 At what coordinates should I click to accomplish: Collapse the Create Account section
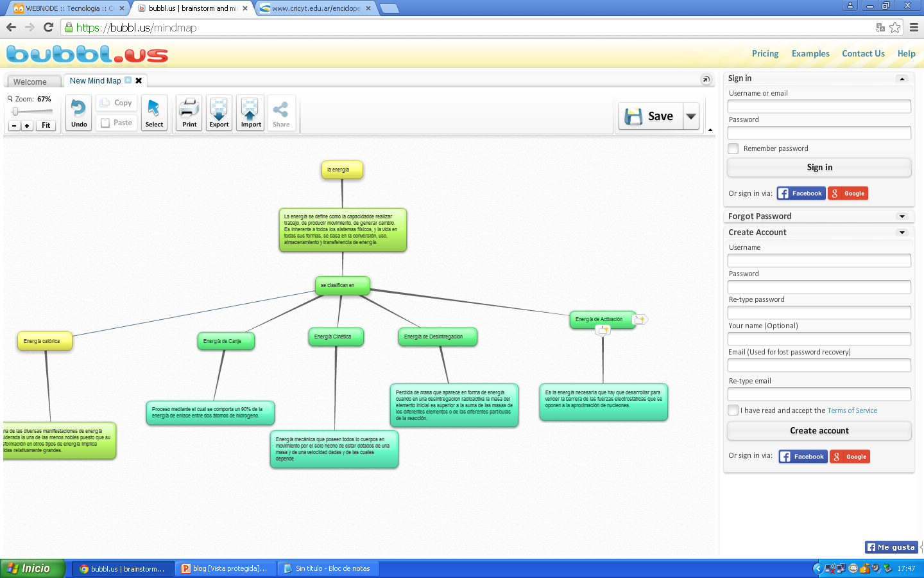pyautogui.click(x=902, y=232)
